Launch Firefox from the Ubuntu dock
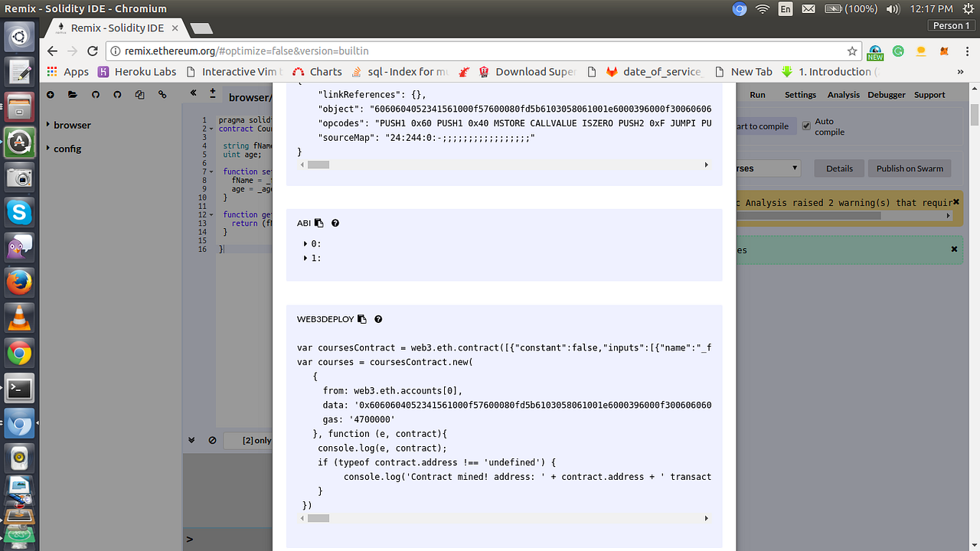 [x=19, y=282]
